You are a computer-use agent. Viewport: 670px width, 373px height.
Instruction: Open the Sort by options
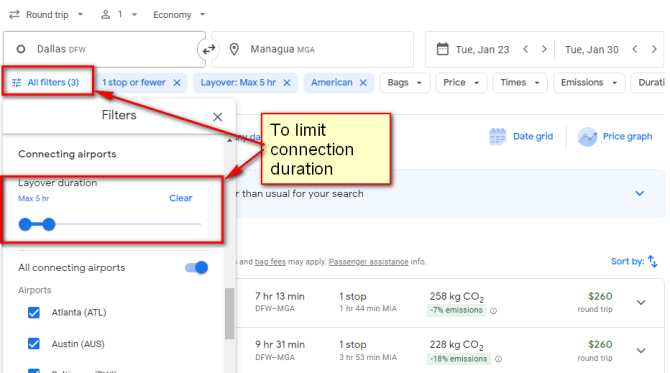[634, 261]
